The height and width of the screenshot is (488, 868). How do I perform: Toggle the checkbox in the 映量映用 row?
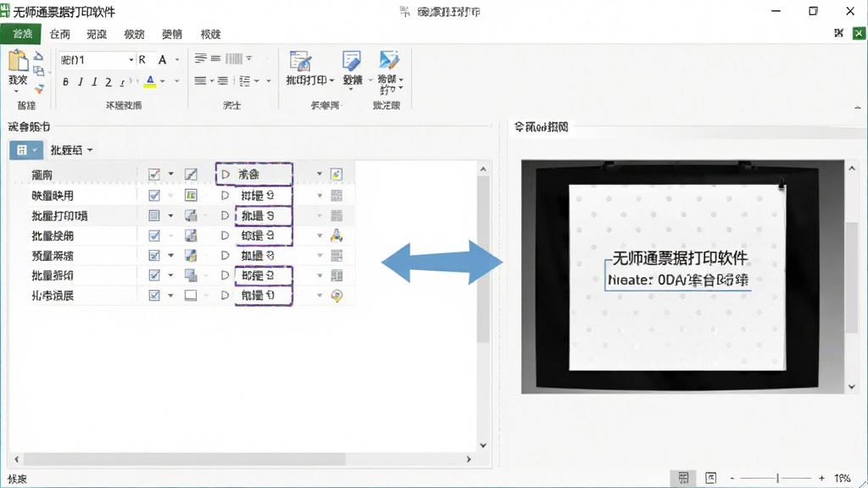point(154,196)
